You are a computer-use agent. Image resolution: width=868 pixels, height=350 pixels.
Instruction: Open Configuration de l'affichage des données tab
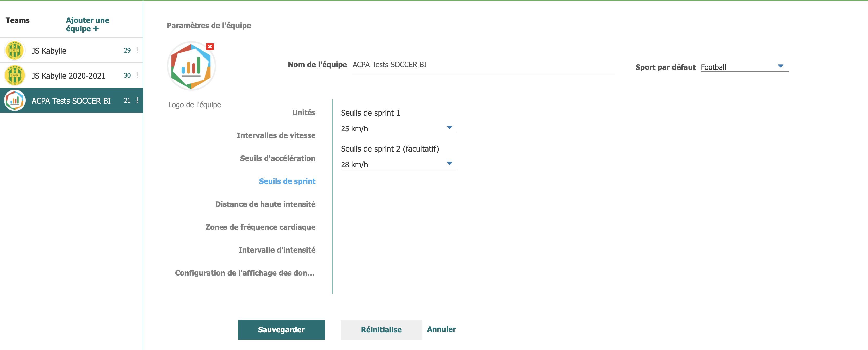click(245, 273)
